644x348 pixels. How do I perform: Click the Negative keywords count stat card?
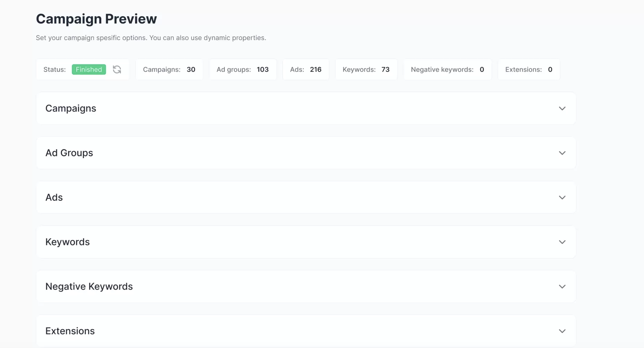447,70
